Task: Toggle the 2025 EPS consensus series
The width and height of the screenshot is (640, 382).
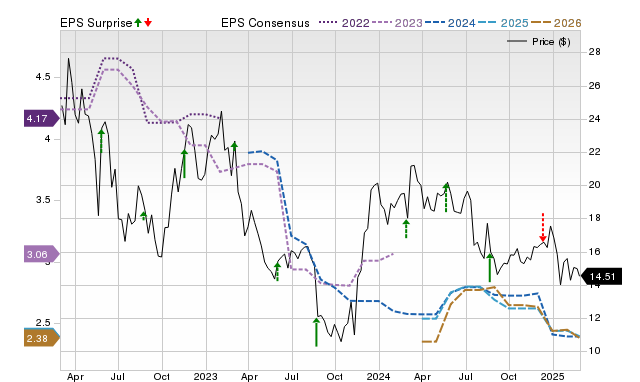Action: pos(503,23)
